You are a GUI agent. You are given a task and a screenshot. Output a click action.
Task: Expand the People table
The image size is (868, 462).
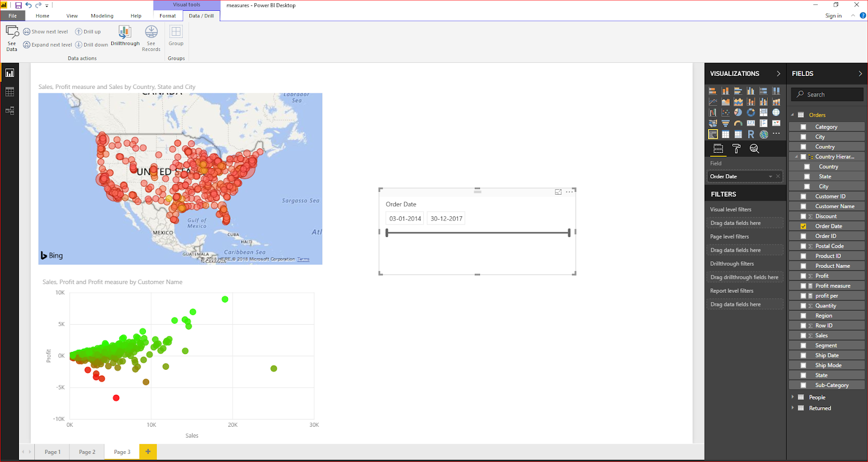tap(793, 397)
